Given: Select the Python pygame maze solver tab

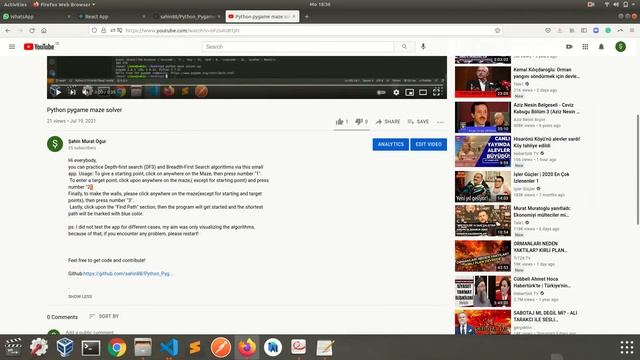Looking at the screenshot, I should click(x=262, y=16).
